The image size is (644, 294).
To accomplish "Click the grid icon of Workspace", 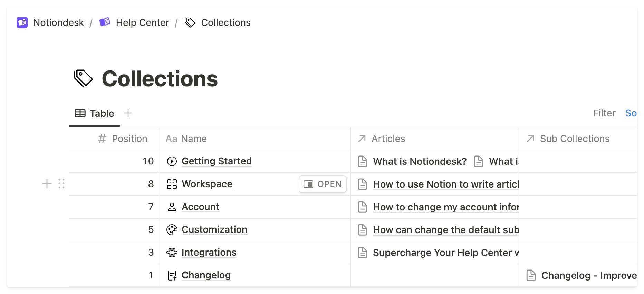I will (172, 184).
